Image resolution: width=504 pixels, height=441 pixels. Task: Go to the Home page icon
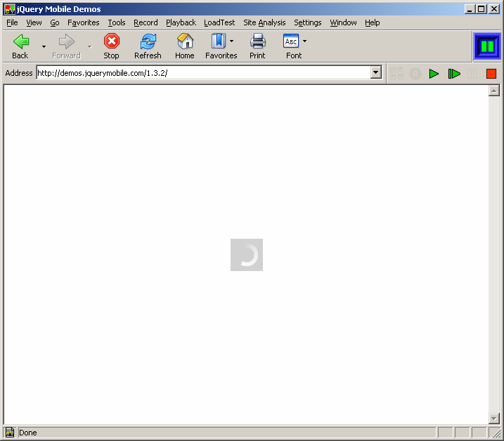[x=185, y=41]
